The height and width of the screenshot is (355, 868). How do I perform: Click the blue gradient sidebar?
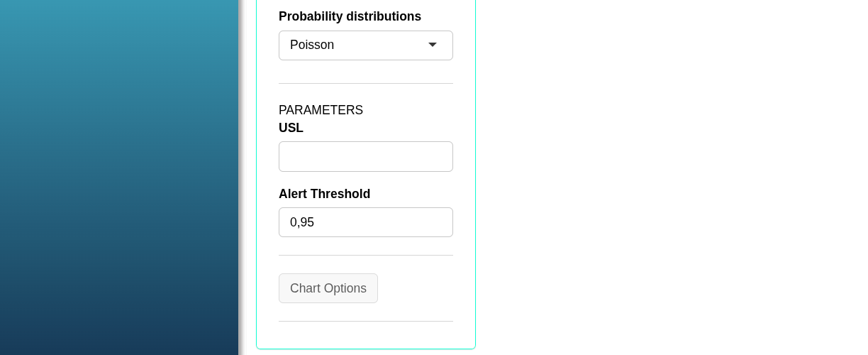(119, 177)
